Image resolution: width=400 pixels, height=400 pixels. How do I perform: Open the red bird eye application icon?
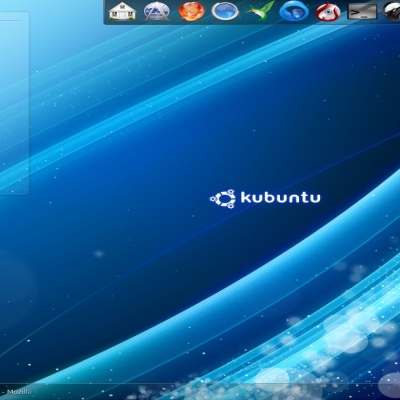[328, 12]
